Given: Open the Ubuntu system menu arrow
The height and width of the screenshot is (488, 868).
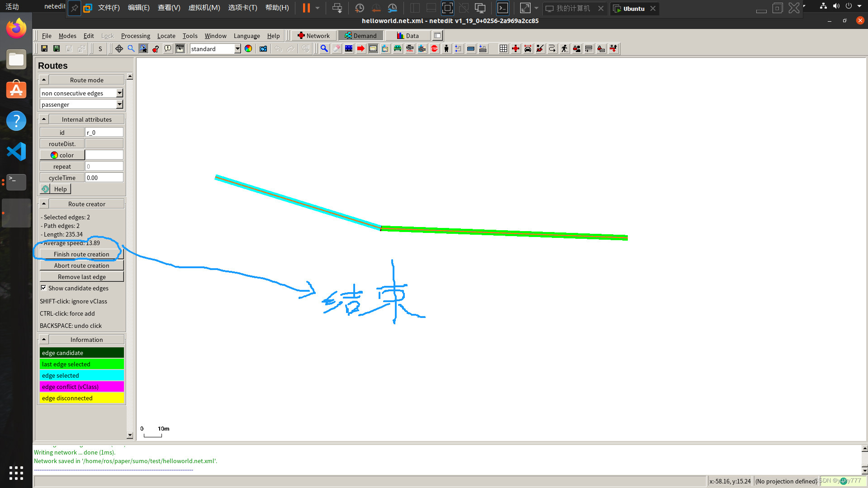Looking at the screenshot, I should point(859,6).
